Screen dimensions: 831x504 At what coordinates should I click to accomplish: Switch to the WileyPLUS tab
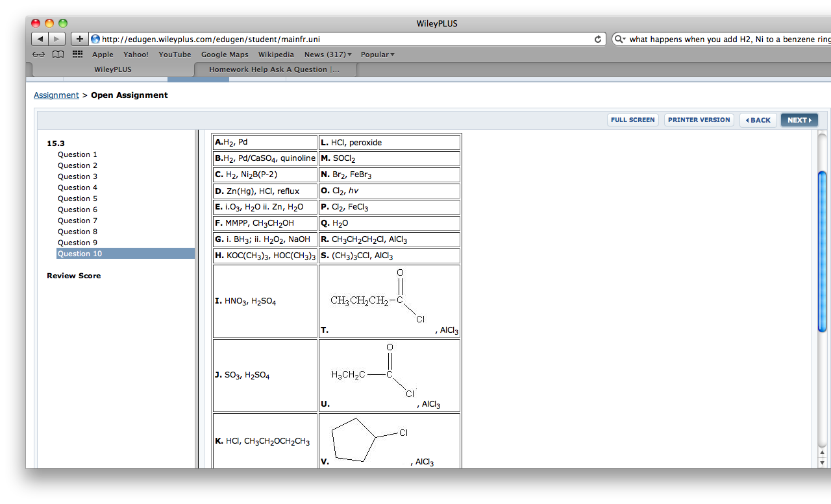click(112, 69)
